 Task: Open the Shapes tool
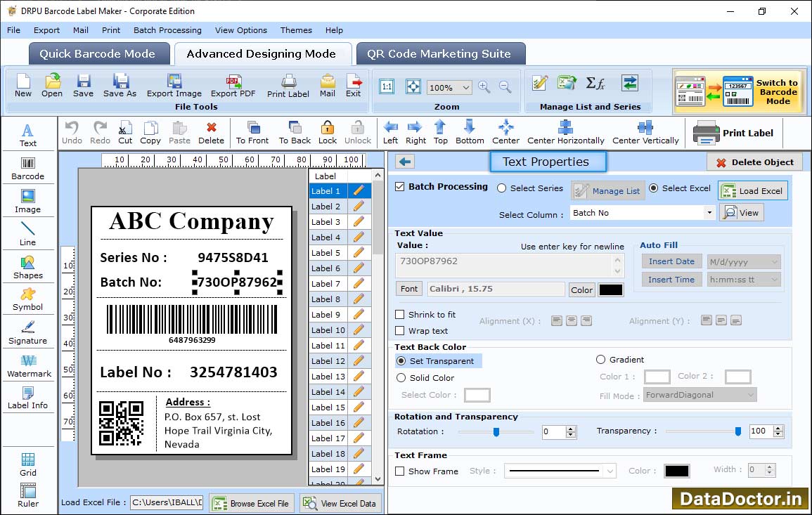coord(28,267)
